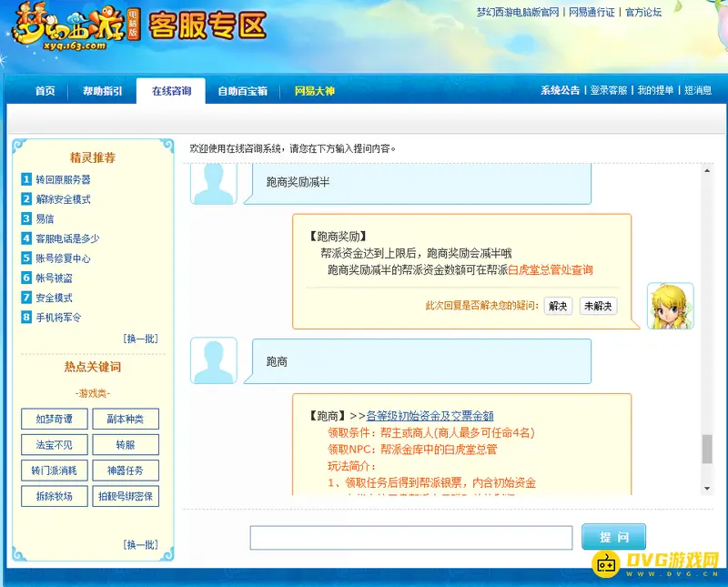Select recommendation 4 客服电话是多少
This screenshot has height=587, width=728.
pyautogui.click(x=67, y=238)
